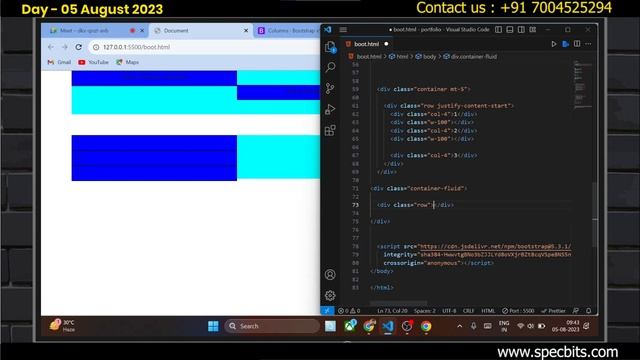Open the Maps bookmark
The image size is (640, 360).
127,62
